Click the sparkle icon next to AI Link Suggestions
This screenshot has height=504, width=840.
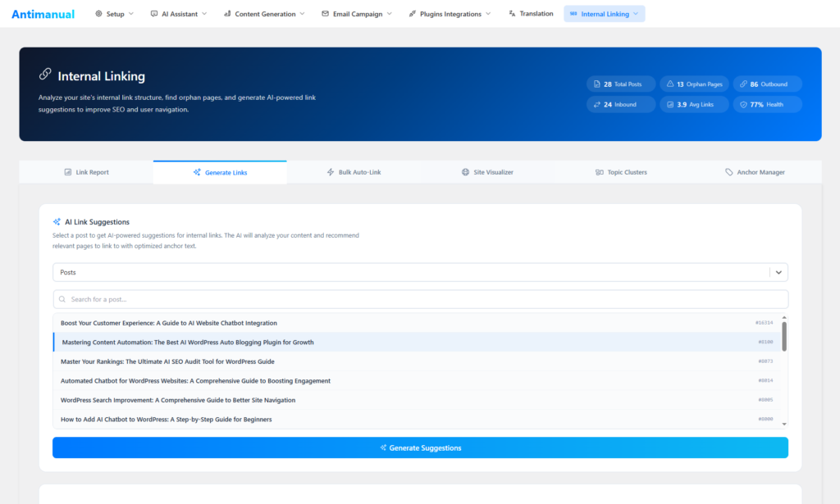(x=57, y=221)
